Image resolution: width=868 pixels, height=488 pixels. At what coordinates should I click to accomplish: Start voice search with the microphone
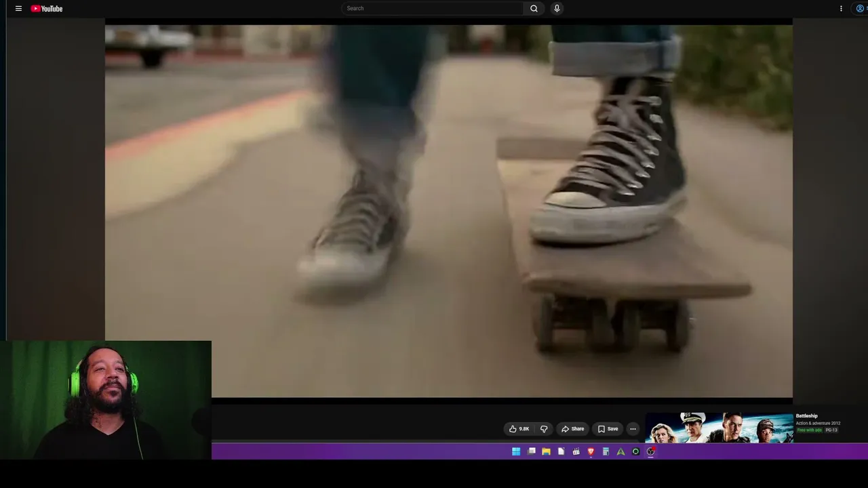coord(557,8)
